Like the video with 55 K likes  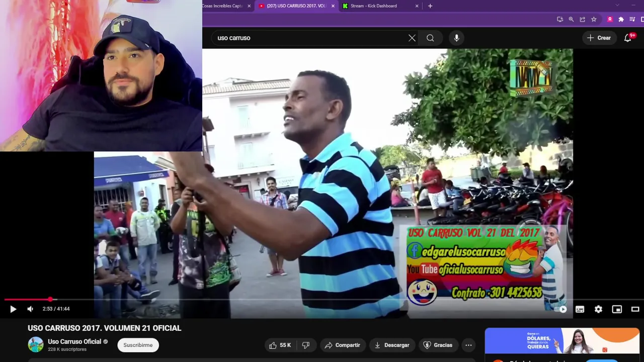click(279, 345)
